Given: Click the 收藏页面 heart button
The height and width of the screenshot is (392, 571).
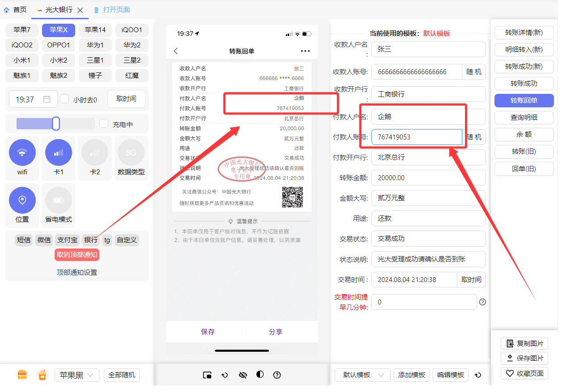Looking at the screenshot, I should 524,373.
